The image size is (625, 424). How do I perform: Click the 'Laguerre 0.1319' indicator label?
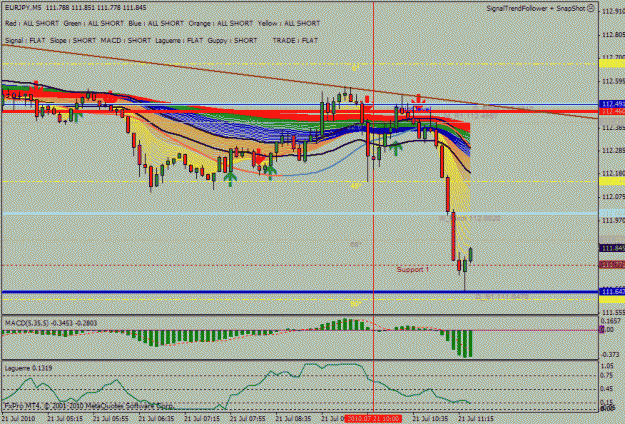coord(28,368)
